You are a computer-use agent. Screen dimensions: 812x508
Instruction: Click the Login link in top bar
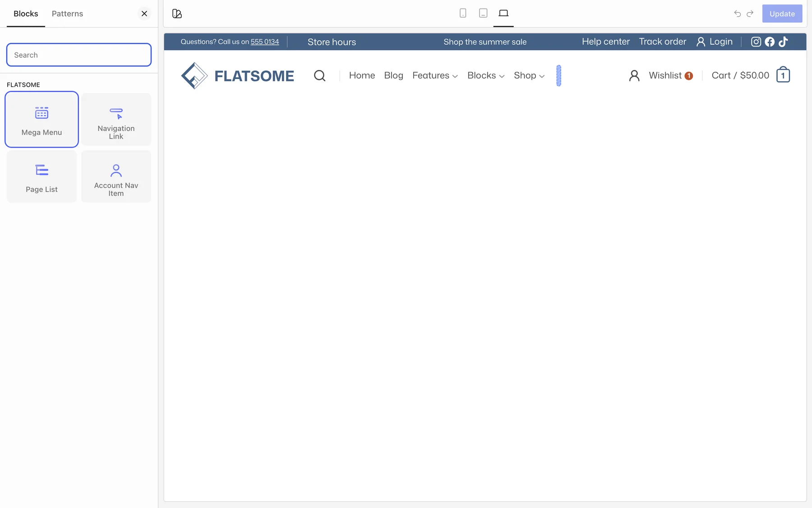point(715,42)
